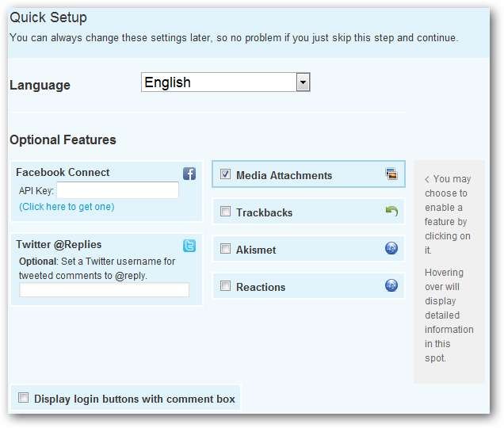The width and height of the screenshot is (504, 428).
Task: Click the Facebook API Key field
Action: (x=117, y=190)
